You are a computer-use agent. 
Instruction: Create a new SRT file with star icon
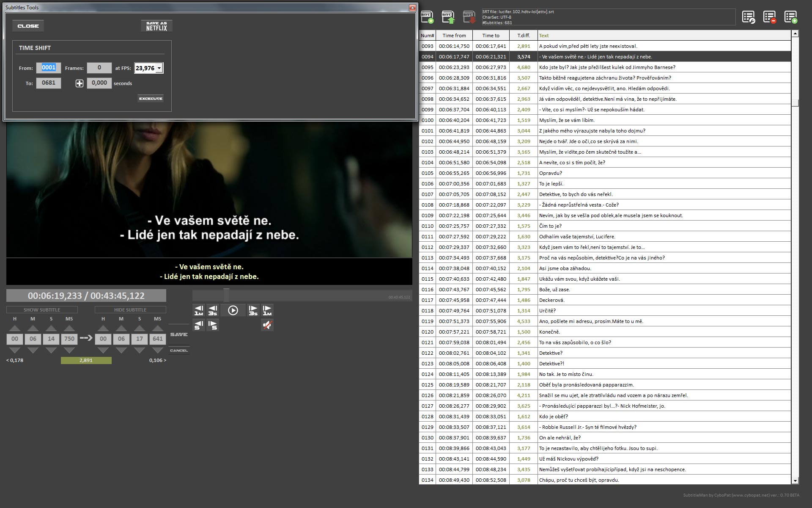tap(427, 17)
